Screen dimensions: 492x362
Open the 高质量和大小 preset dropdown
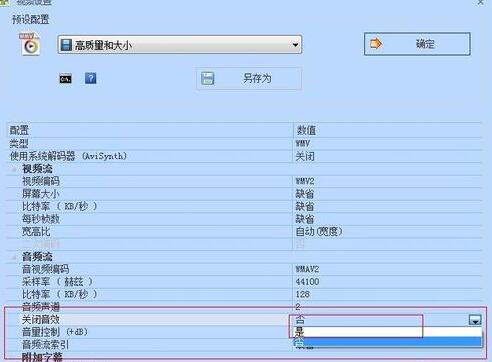click(x=180, y=44)
